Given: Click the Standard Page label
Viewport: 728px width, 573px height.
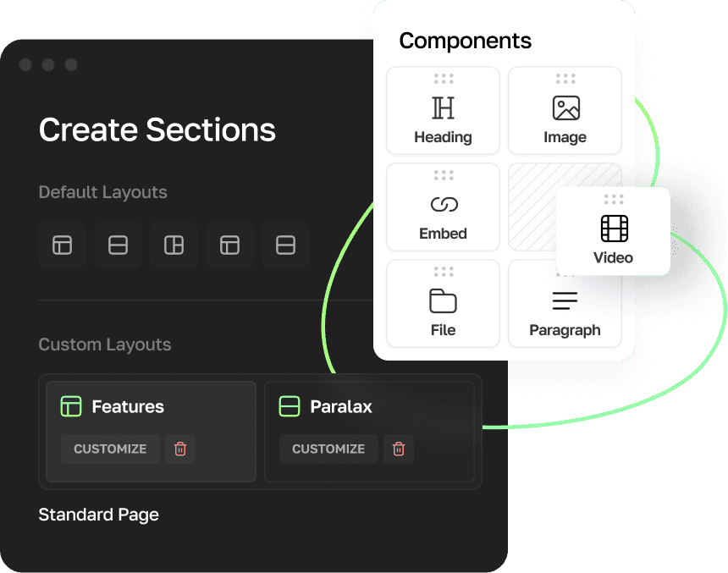Looking at the screenshot, I should coord(99,515).
